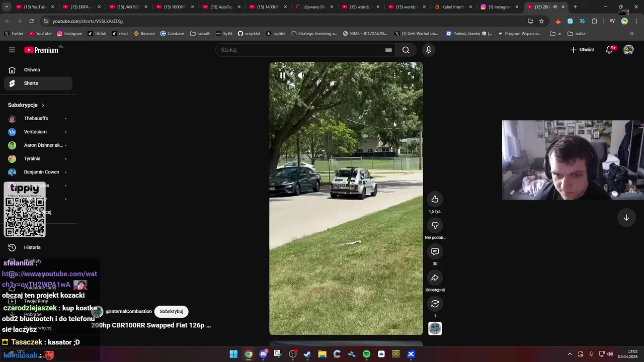Open Benjamin Cowen subscription channel
The height and width of the screenshot is (362, 644).
(38, 172)
